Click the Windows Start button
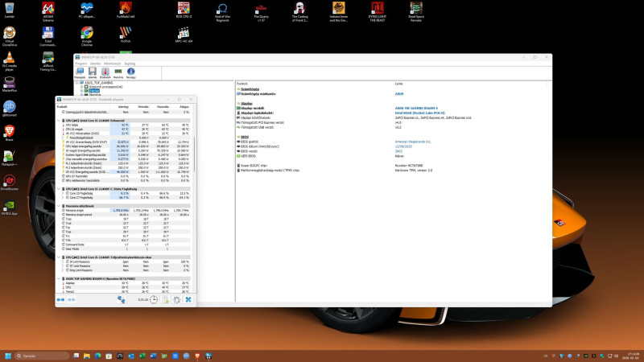Screen dimensions: 644x362 click(10, 355)
